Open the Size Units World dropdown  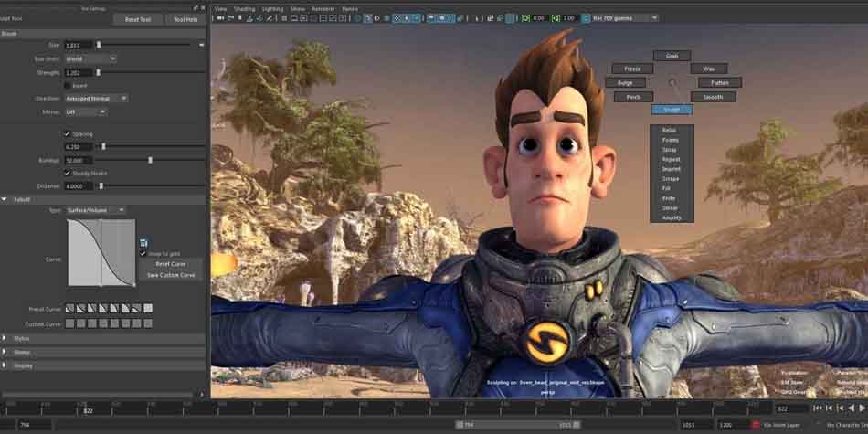[x=90, y=58]
